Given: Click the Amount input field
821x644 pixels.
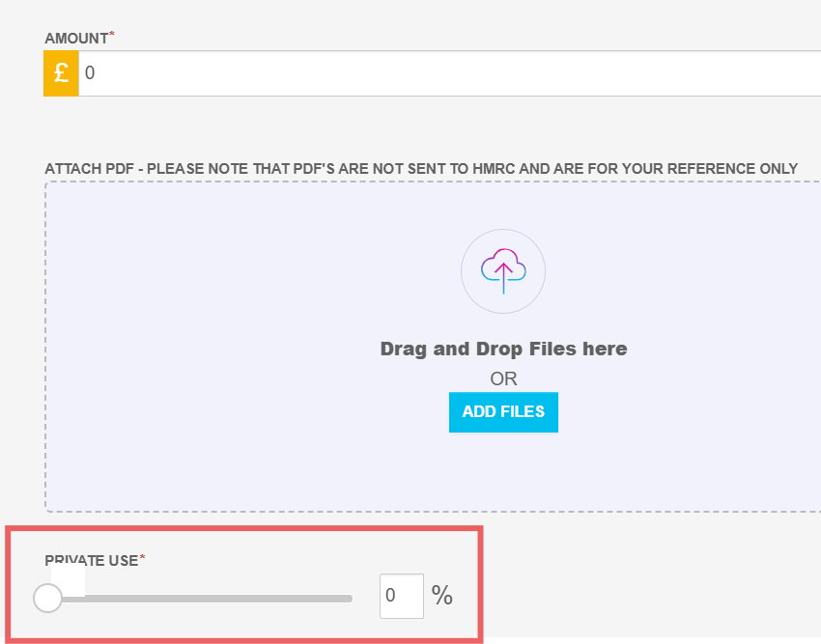Looking at the screenshot, I should tap(449, 73).
